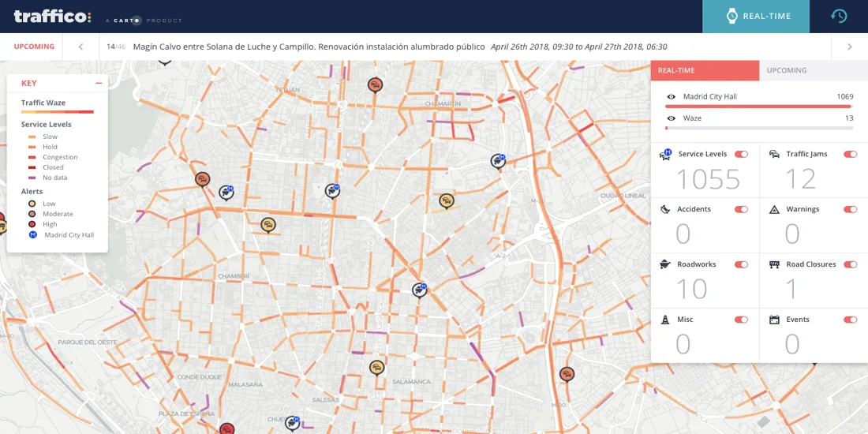
Task: Select City Hall marker near map center
Action: point(420,290)
